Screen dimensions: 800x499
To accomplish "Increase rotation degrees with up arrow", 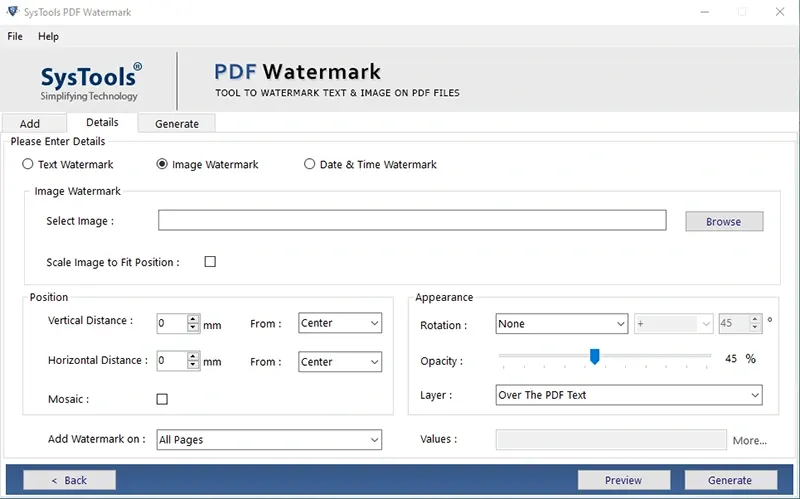I will [755, 319].
